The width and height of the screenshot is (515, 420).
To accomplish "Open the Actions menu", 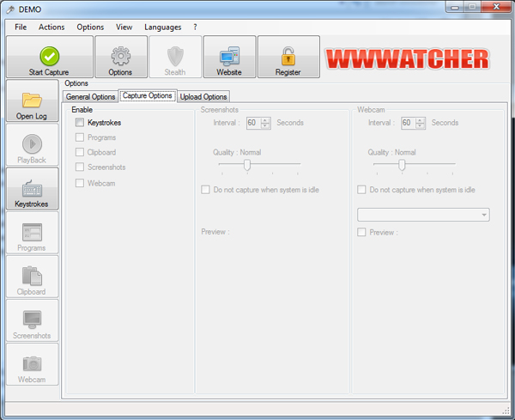I will [51, 27].
